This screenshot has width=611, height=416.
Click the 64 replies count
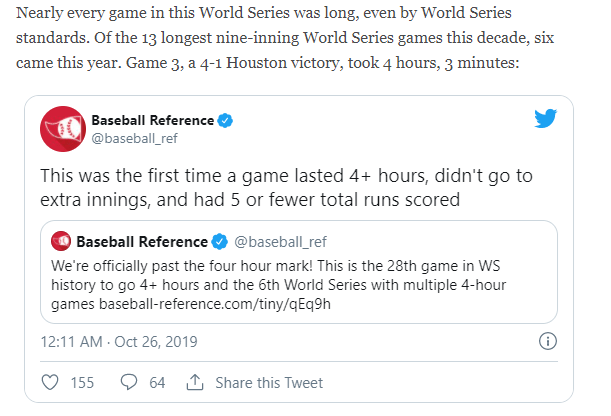(157, 382)
